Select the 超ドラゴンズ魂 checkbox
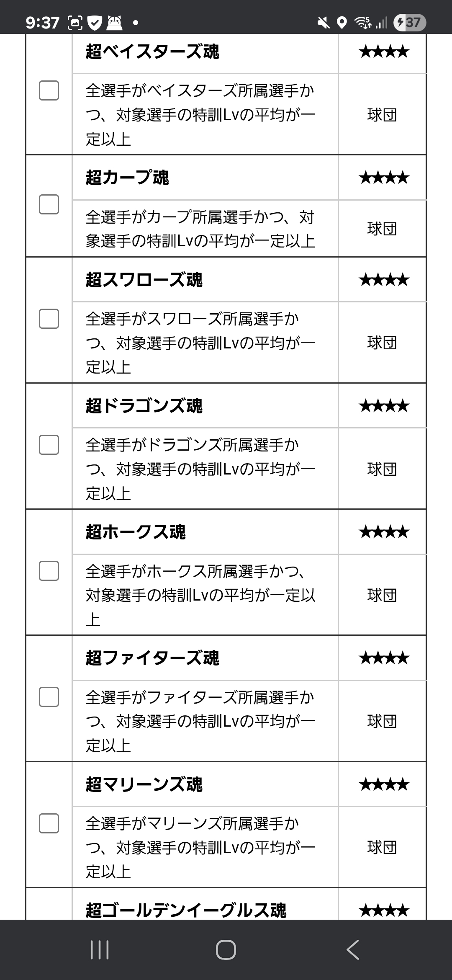Viewport: 452px width, 980px height. click(49, 445)
